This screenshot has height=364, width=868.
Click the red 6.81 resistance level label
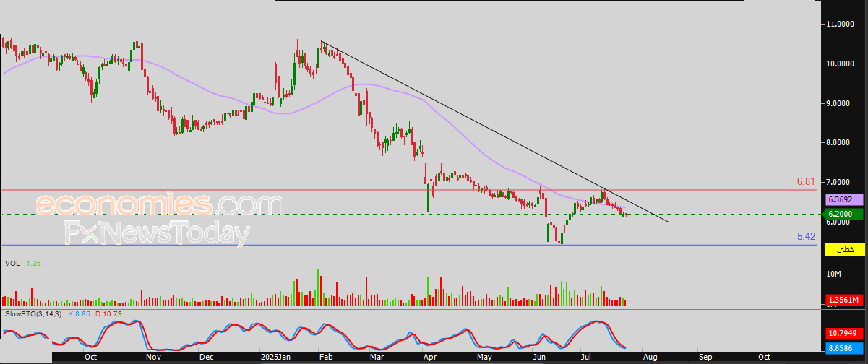(x=805, y=182)
